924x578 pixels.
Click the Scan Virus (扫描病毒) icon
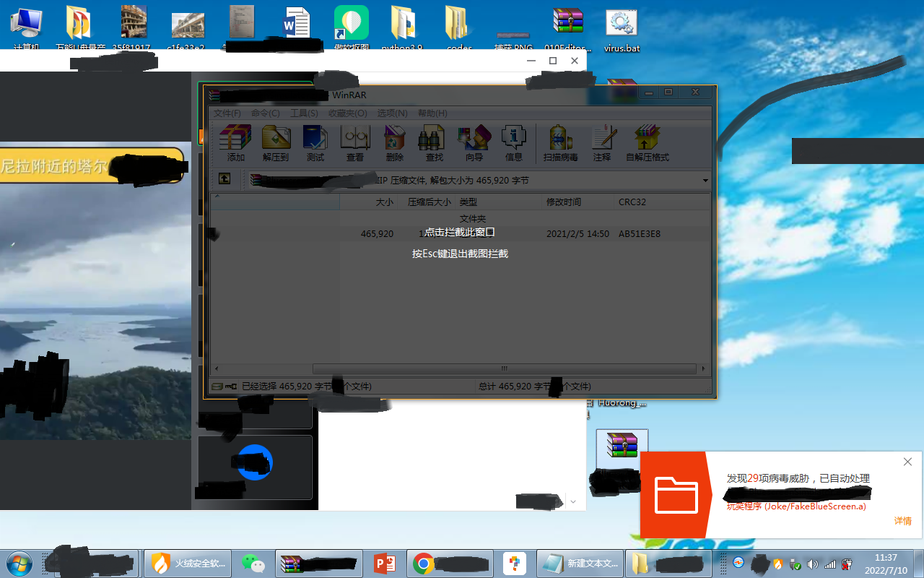click(x=560, y=142)
